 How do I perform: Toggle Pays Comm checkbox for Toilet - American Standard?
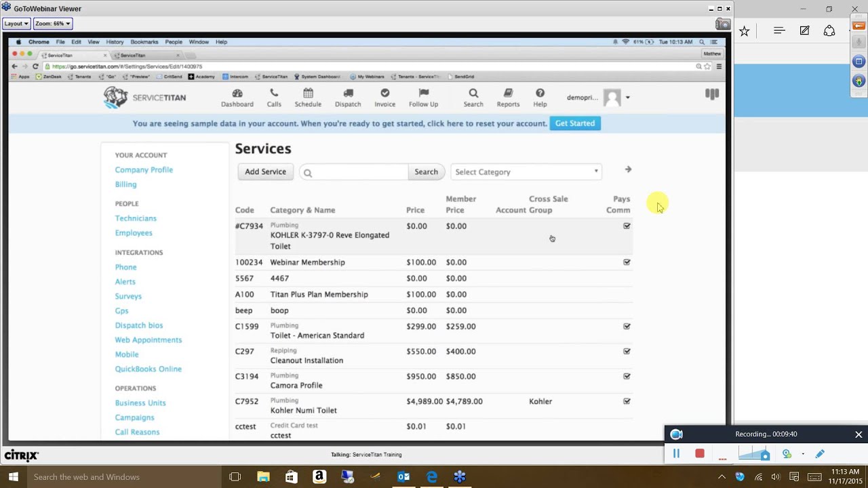tap(627, 326)
